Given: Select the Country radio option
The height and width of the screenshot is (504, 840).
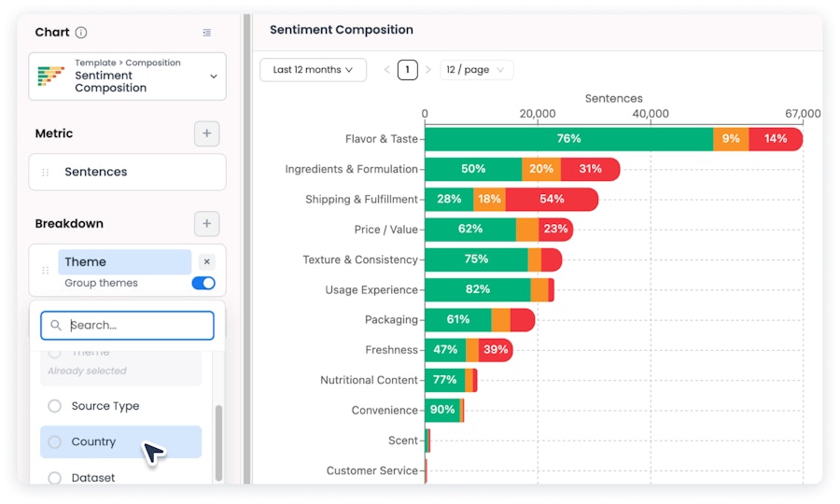Looking at the screenshot, I should 55,441.
